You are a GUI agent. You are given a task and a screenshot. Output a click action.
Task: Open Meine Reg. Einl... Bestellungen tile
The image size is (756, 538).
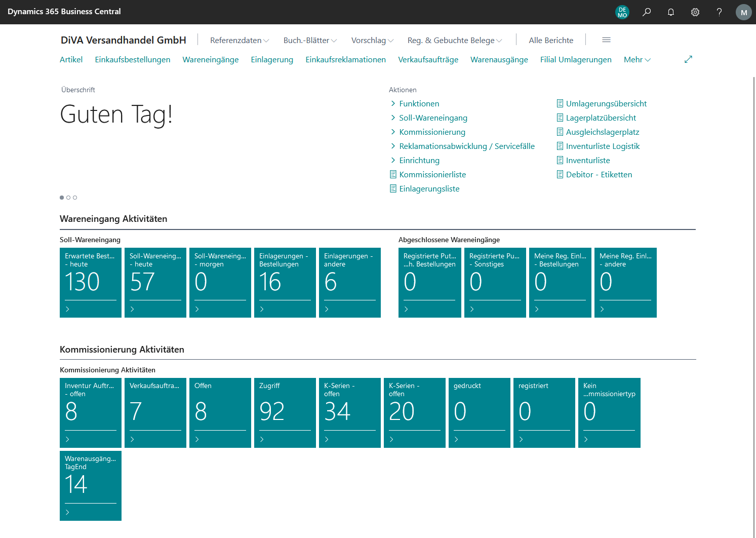560,283
